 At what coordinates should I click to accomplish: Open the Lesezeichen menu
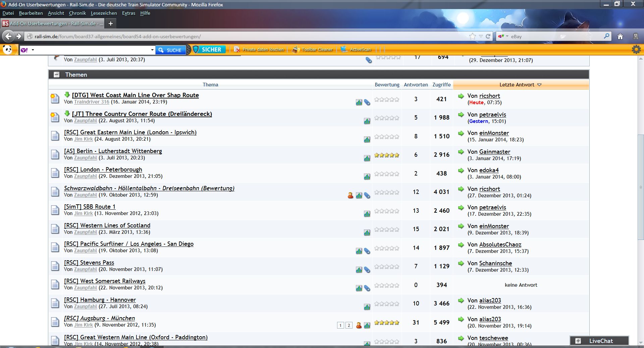(104, 13)
